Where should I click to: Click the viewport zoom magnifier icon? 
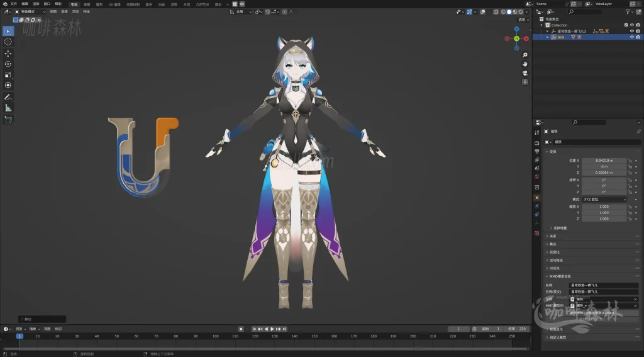(x=525, y=55)
